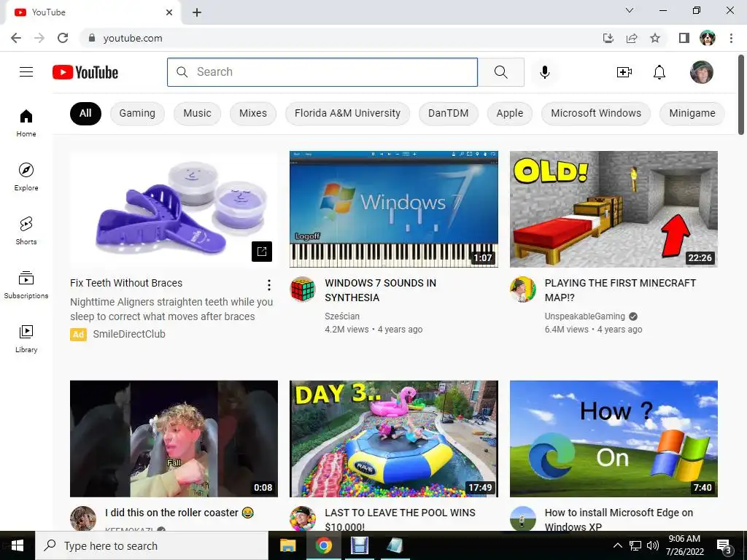
Task: Open Library in sidebar
Action: click(x=26, y=338)
